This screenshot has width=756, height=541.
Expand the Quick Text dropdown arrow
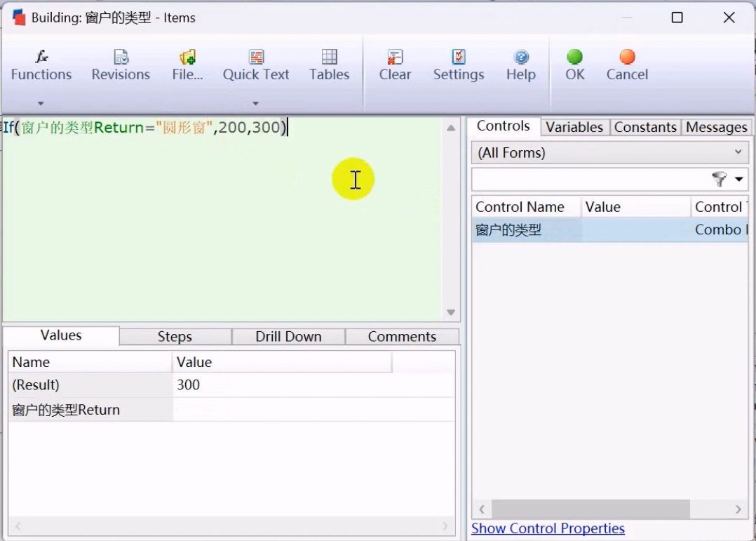tap(255, 103)
